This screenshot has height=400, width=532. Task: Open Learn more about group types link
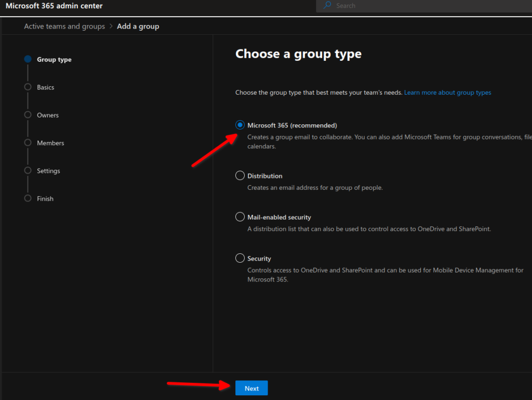[447, 93]
